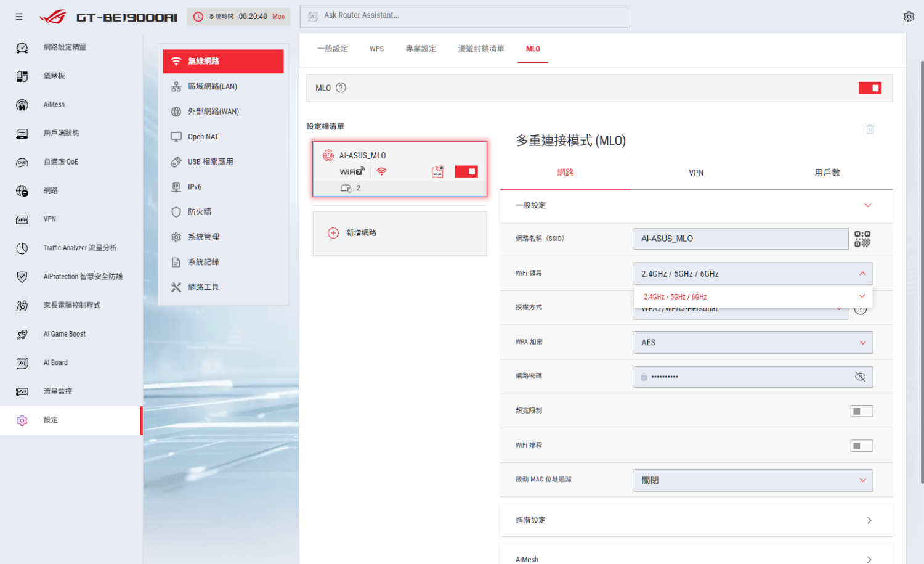Screen dimensions: 924x564
Task: Delete profile with the trash icon
Action: pyautogui.click(x=870, y=129)
